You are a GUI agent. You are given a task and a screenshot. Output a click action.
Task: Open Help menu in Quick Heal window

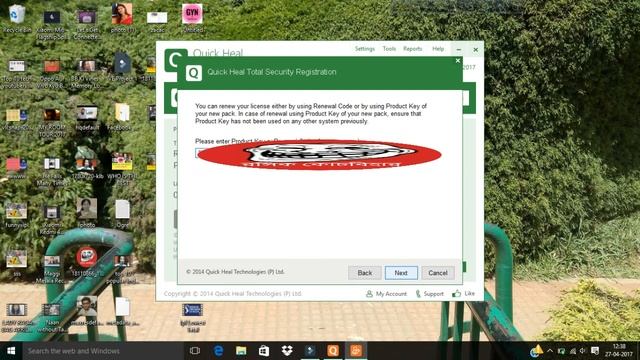click(438, 49)
